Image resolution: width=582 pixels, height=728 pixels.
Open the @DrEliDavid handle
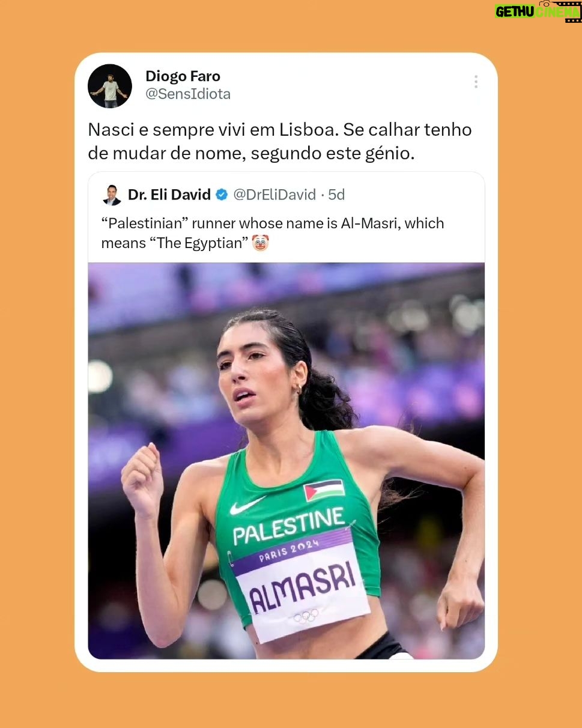274,195
